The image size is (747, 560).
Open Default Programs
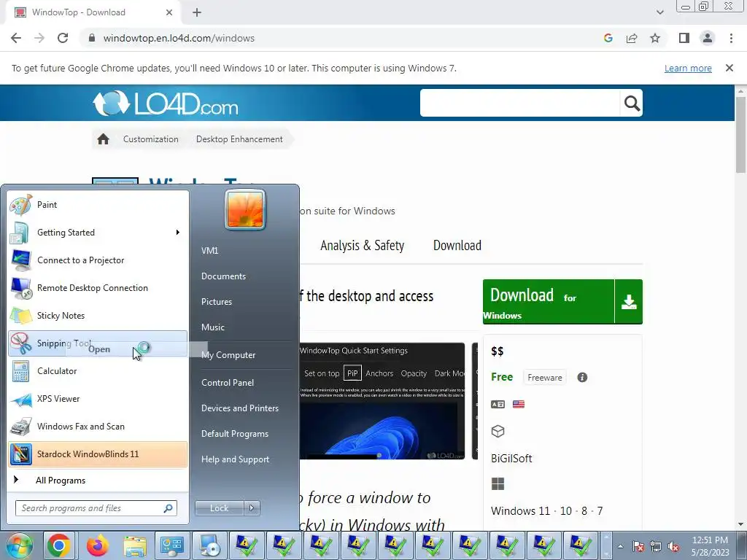point(234,434)
